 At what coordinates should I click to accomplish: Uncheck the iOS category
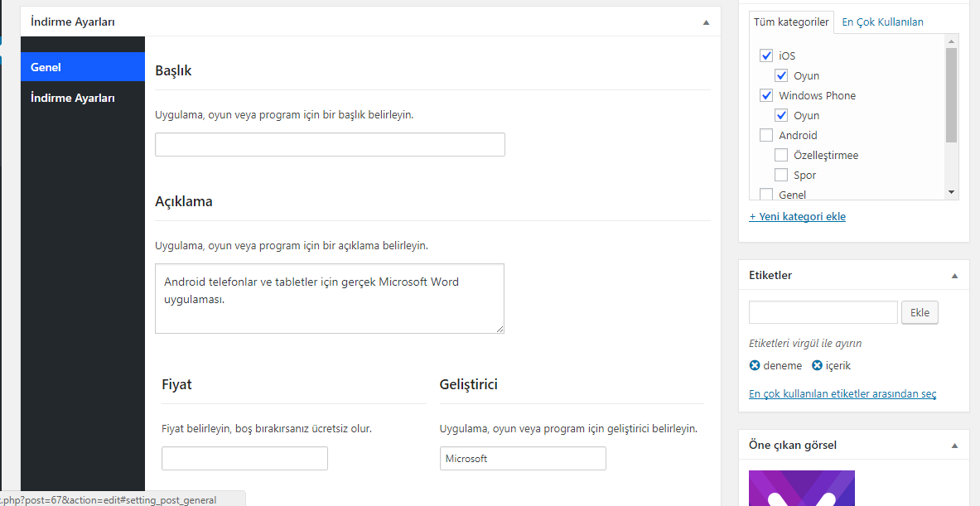pos(765,55)
